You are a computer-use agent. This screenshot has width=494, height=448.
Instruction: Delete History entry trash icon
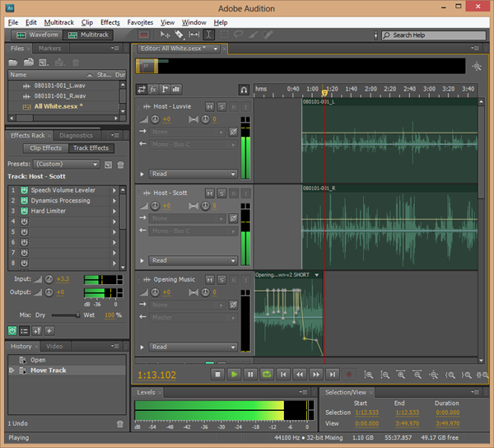tap(120, 424)
